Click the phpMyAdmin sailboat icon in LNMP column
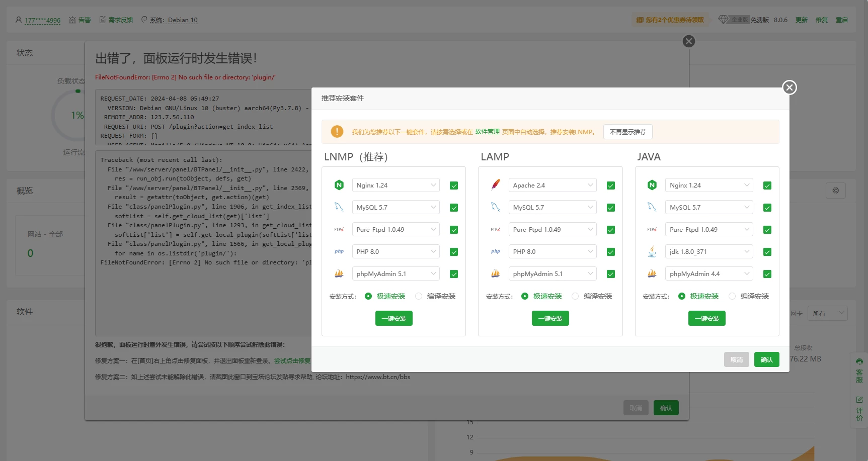Viewport: 868px width, 461px height. (339, 273)
